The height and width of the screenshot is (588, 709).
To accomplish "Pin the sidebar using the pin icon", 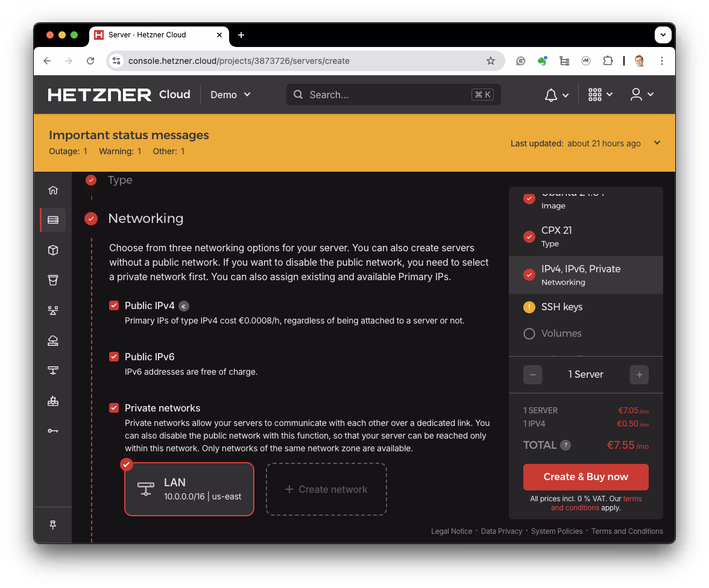I will click(x=52, y=524).
